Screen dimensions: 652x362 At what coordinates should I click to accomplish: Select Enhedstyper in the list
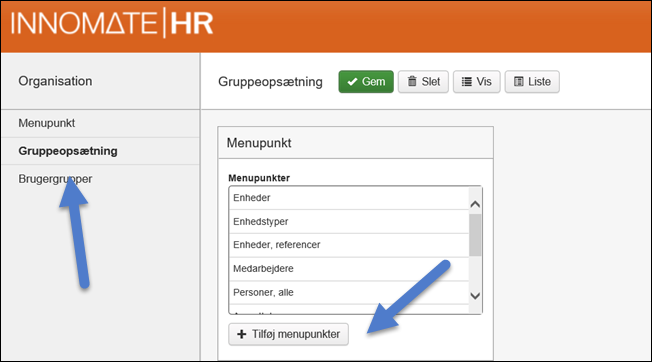[348, 222]
